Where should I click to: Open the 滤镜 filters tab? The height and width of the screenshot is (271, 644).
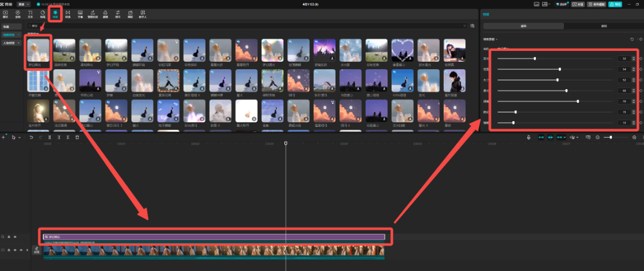click(x=105, y=14)
